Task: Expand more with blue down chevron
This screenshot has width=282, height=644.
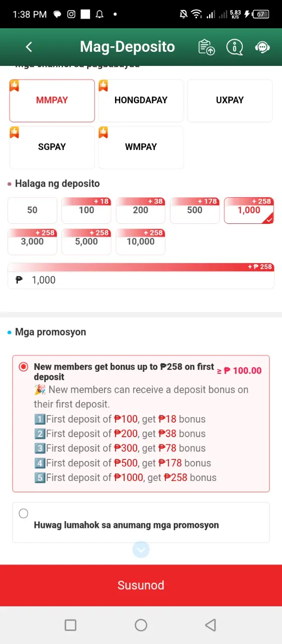Action: [x=141, y=550]
